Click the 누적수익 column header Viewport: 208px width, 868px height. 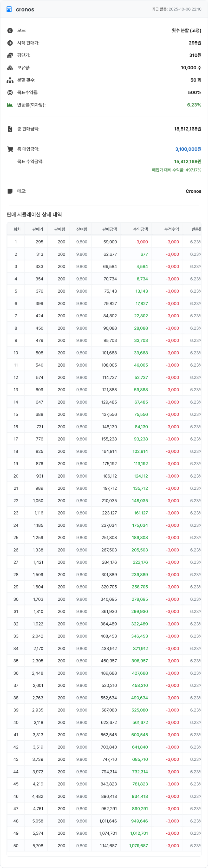coord(171,229)
